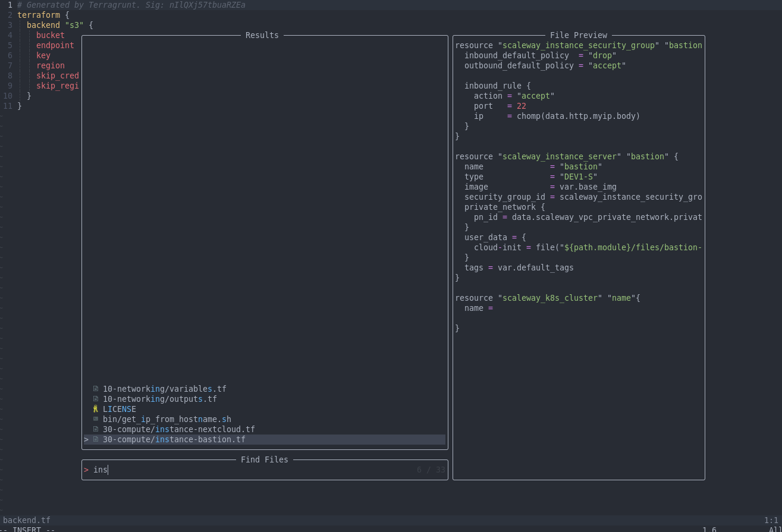The image size is (782, 532).
Task: Click the selection caret before instance-bastion.tf
Action: (x=86, y=439)
